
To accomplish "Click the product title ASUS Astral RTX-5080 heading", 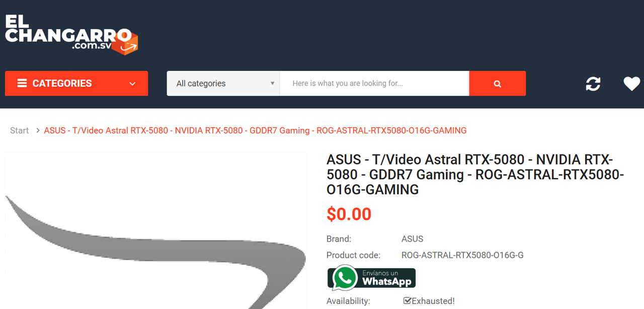I will (x=475, y=175).
